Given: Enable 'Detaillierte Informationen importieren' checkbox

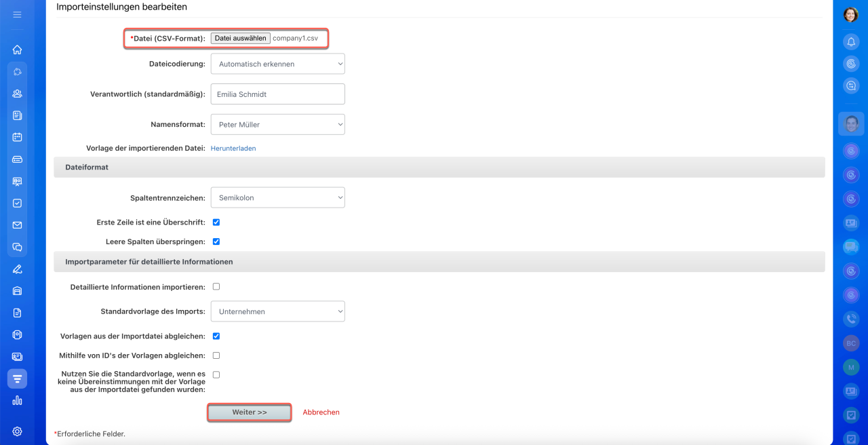Looking at the screenshot, I should (216, 287).
